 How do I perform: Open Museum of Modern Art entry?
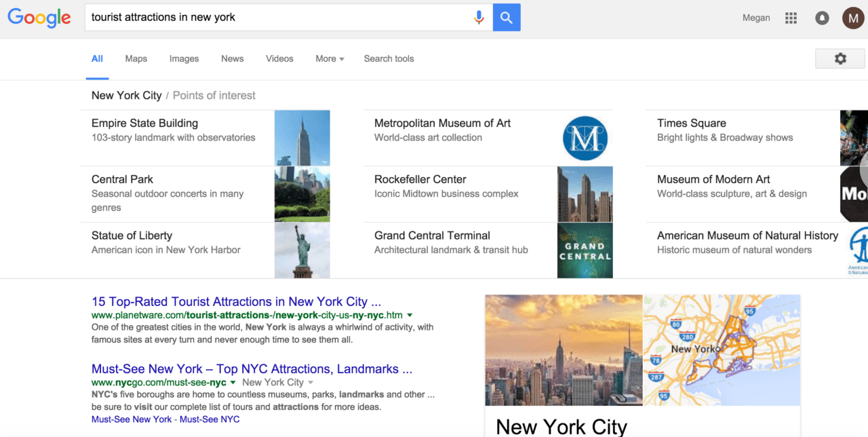[x=713, y=180]
